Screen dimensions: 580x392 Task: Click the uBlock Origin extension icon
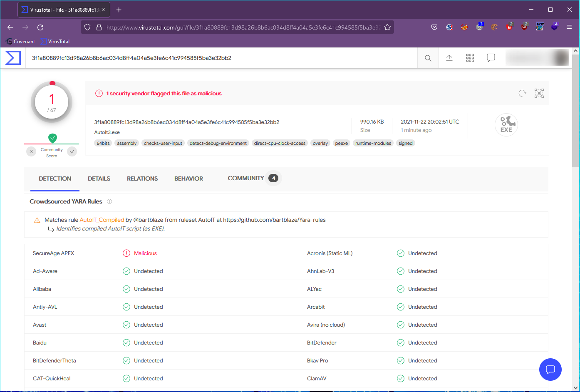click(524, 27)
